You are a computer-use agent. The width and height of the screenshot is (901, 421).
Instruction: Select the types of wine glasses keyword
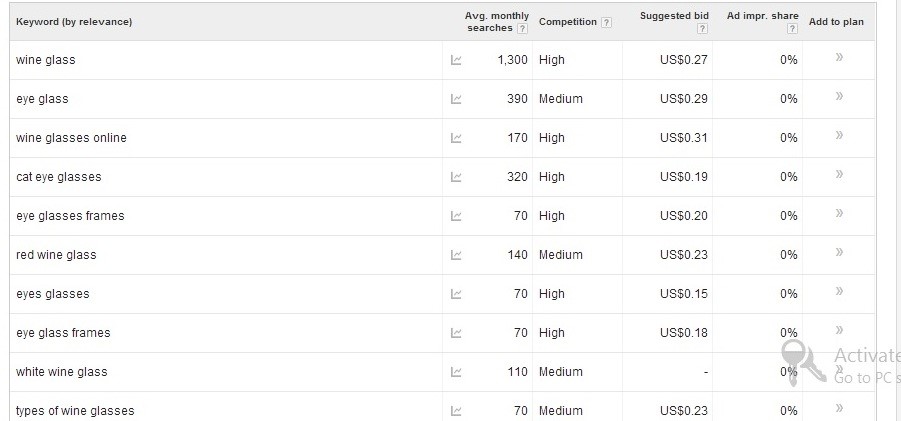click(x=75, y=411)
